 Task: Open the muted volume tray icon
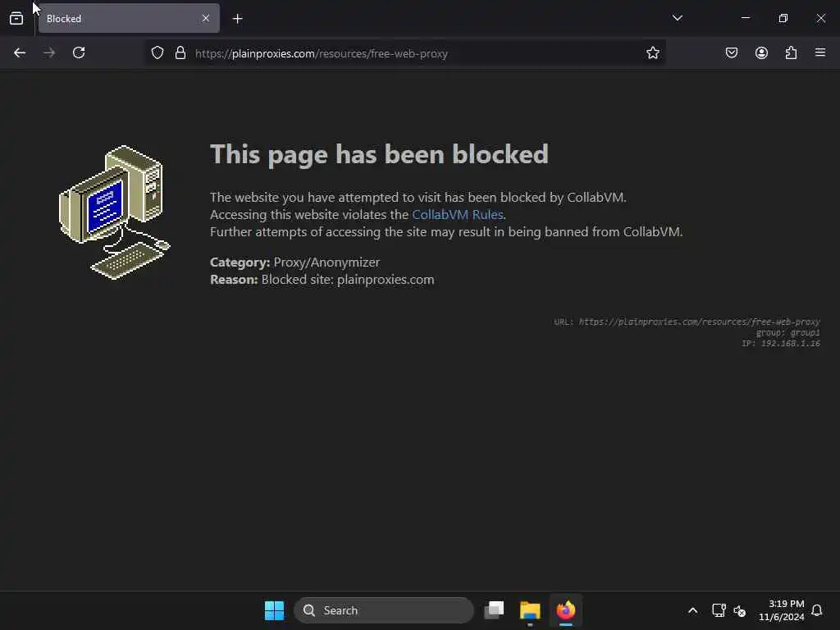(x=740, y=610)
